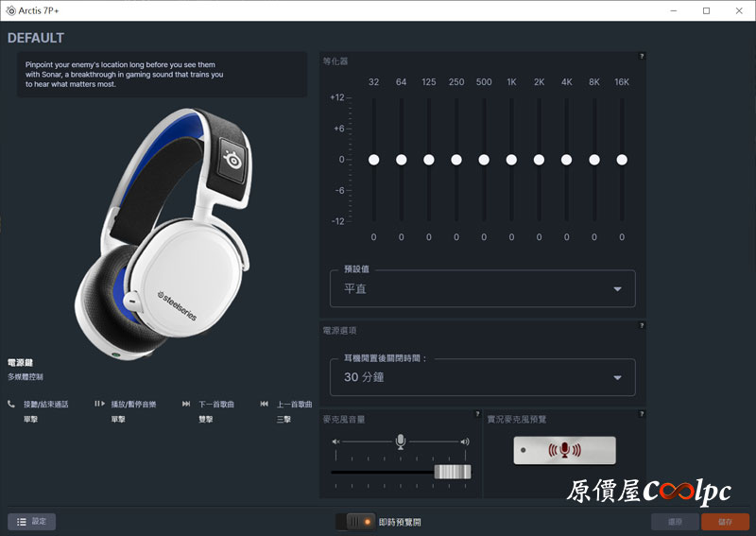Image resolution: width=756 pixels, height=536 pixels.
Task: Open the power options help question mark
Action: point(642,326)
